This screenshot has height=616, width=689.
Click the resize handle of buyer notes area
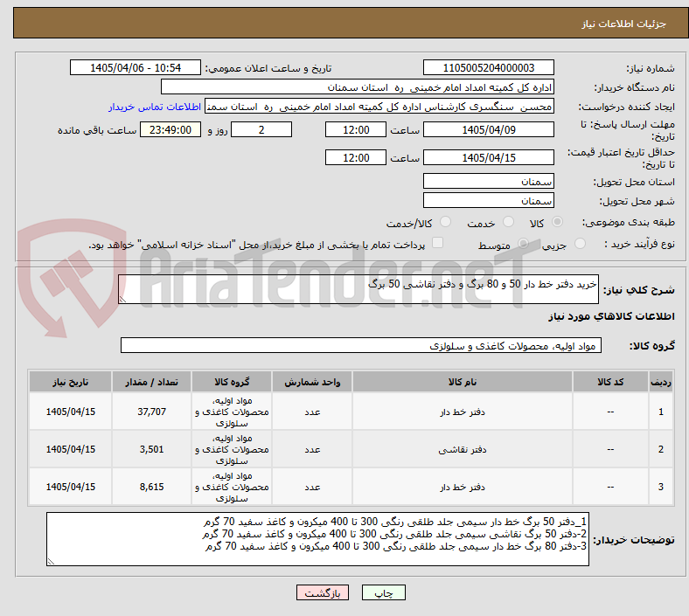pos(51,562)
